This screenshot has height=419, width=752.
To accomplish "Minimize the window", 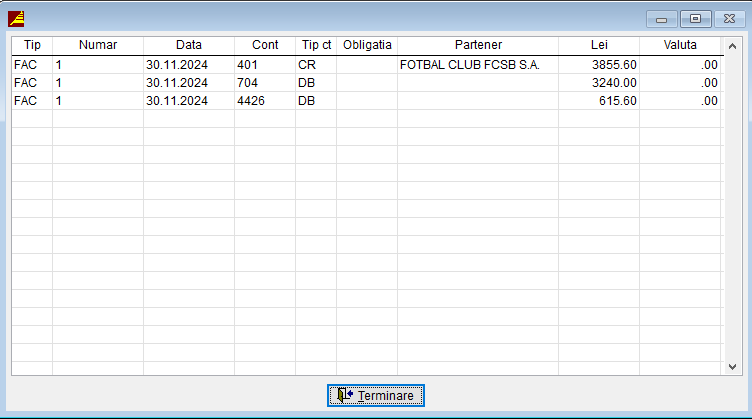I will (x=661, y=18).
